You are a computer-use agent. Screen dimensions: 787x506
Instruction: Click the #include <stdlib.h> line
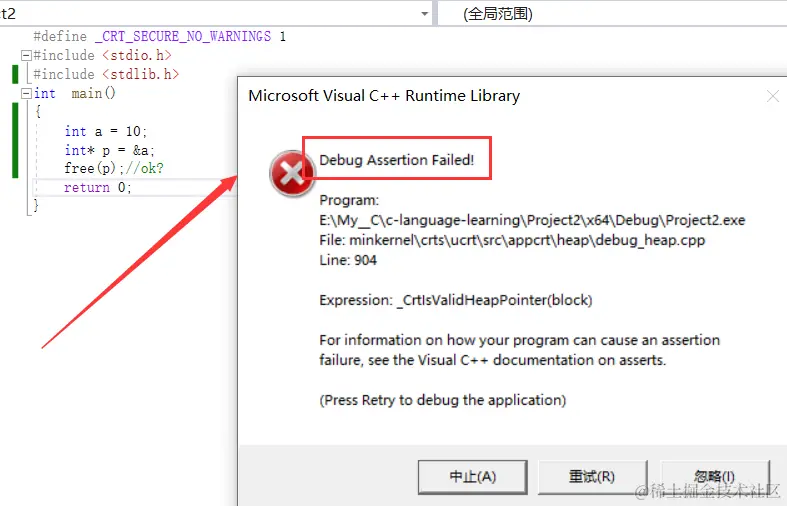tap(106, 74)
